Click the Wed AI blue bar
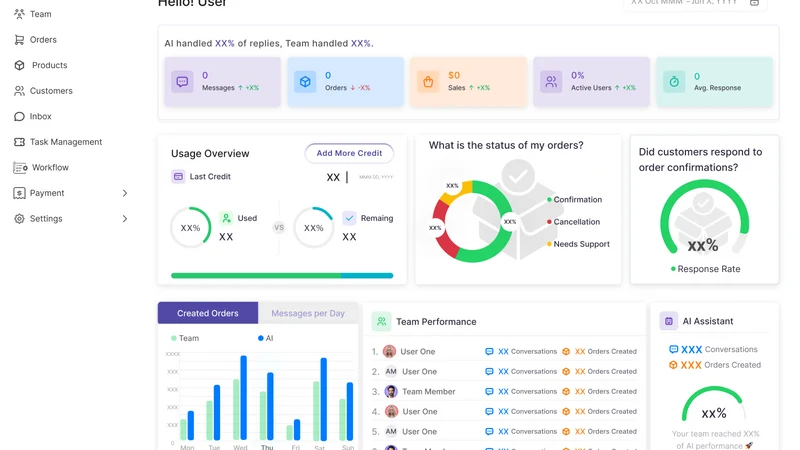800x450 pixels. (243, 398)
